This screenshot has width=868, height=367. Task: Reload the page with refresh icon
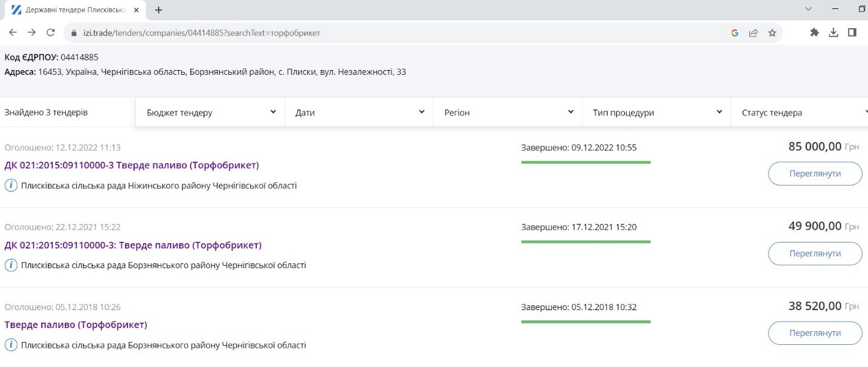pyautogui.click(x=51, y=33)
